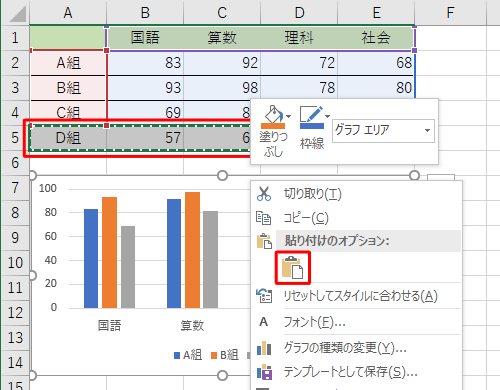Click the blue outline color bar
Viewport: 500px width, 390px height.
tap(312, 126)
